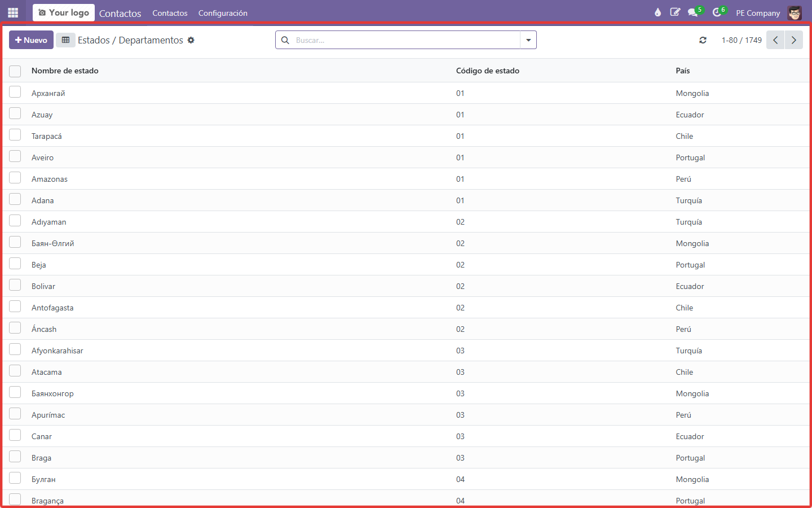Screen dimensions: 812x508
Task: Check the Beja row checkbox
Action: tap(15, 264)
